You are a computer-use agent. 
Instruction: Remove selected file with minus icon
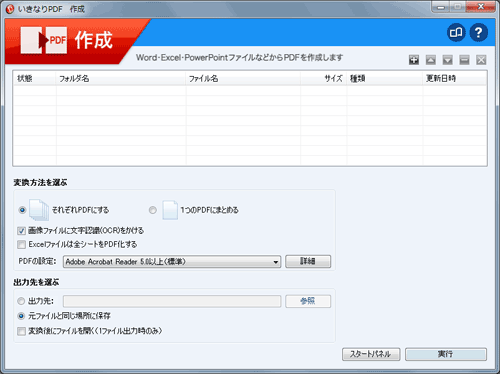[x=464, y=60]
